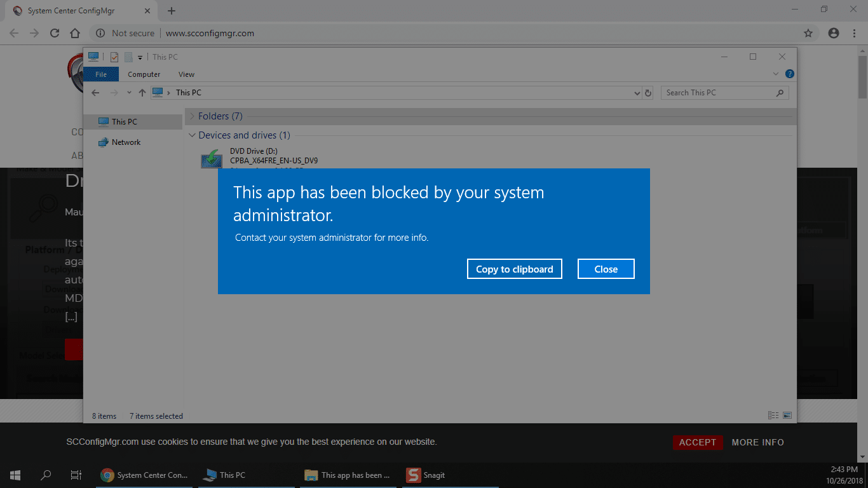
Task: Open File Explorer's blue help icon
Action: (789, 74)
